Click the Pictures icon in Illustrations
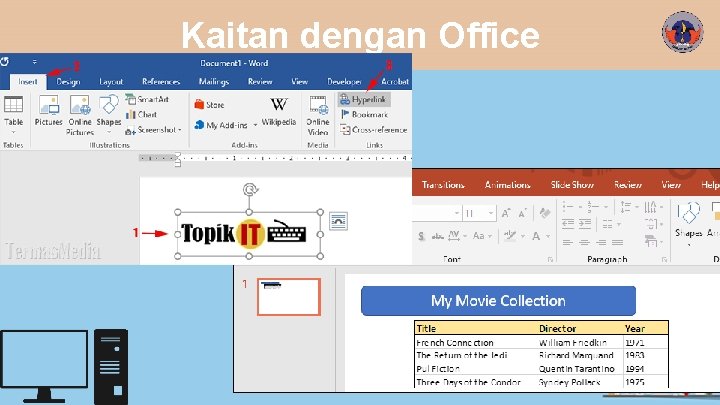 [49, 111]
